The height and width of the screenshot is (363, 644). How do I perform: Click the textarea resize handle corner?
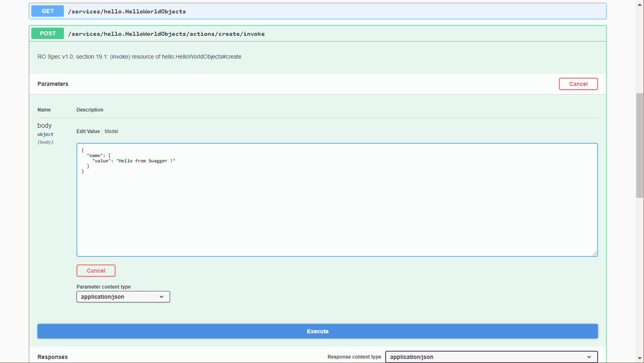pyautogui.click(x=595, y=254)
